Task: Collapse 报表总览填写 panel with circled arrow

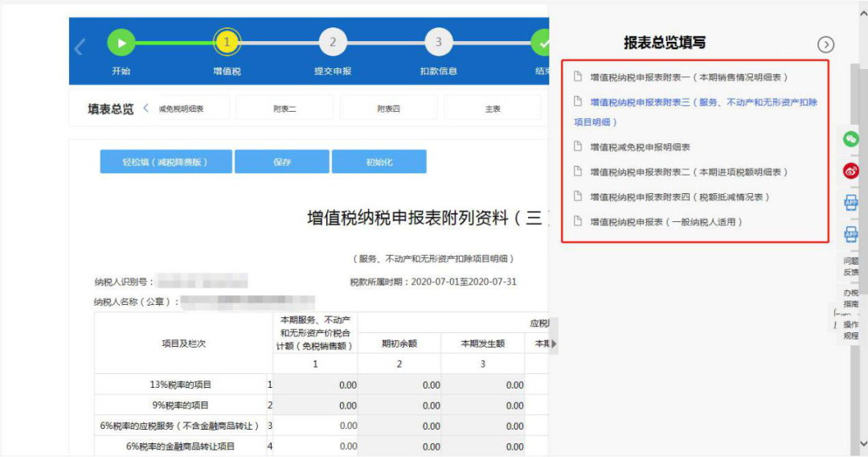Action: pyautogui.click(x=825, y=45)
